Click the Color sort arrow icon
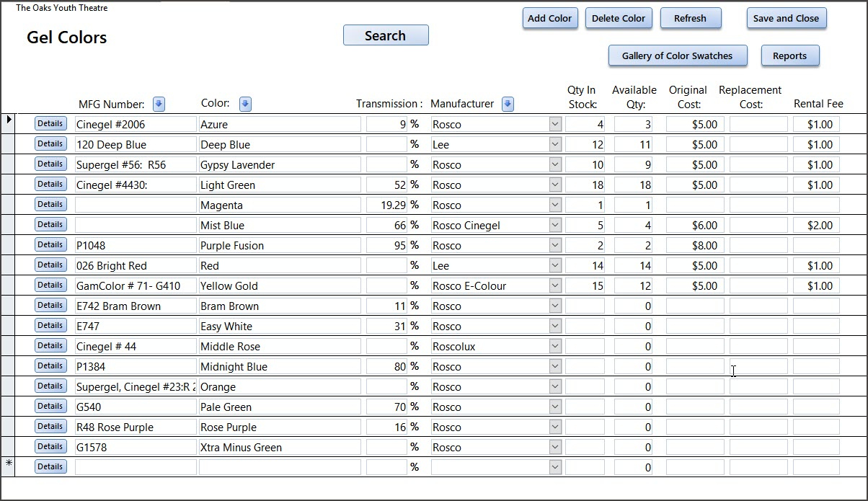Viewport: 868px width, 501px height. point(245,104)
